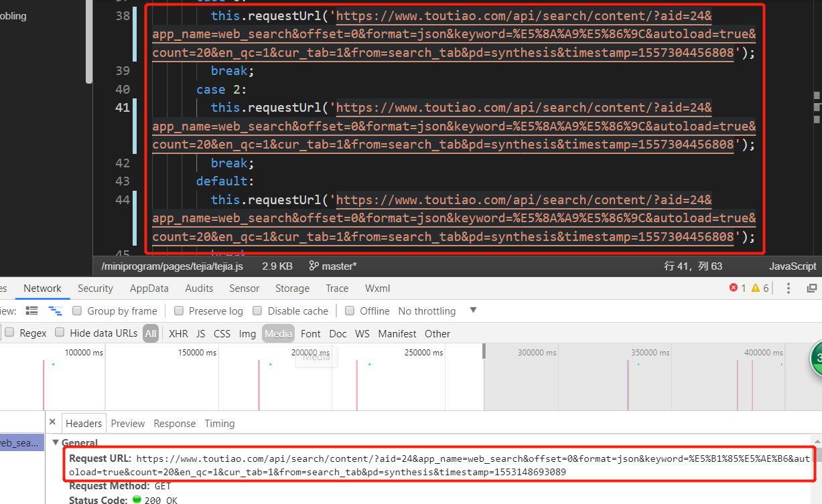This screenshot has height=504, width=822.
Task: Switch to the Storage tab
Action: point(292,288)
